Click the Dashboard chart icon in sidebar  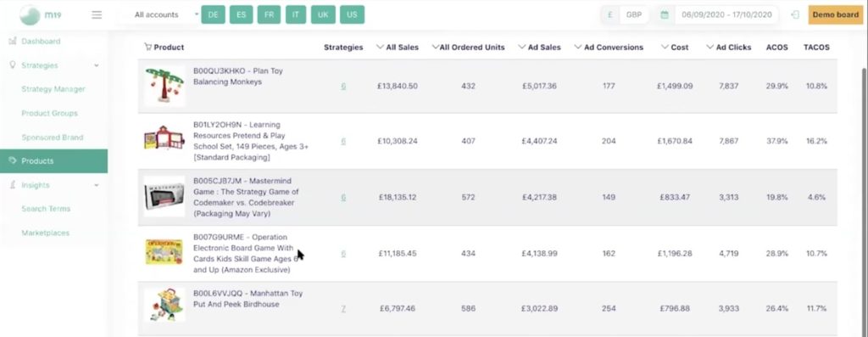(13, 41)
